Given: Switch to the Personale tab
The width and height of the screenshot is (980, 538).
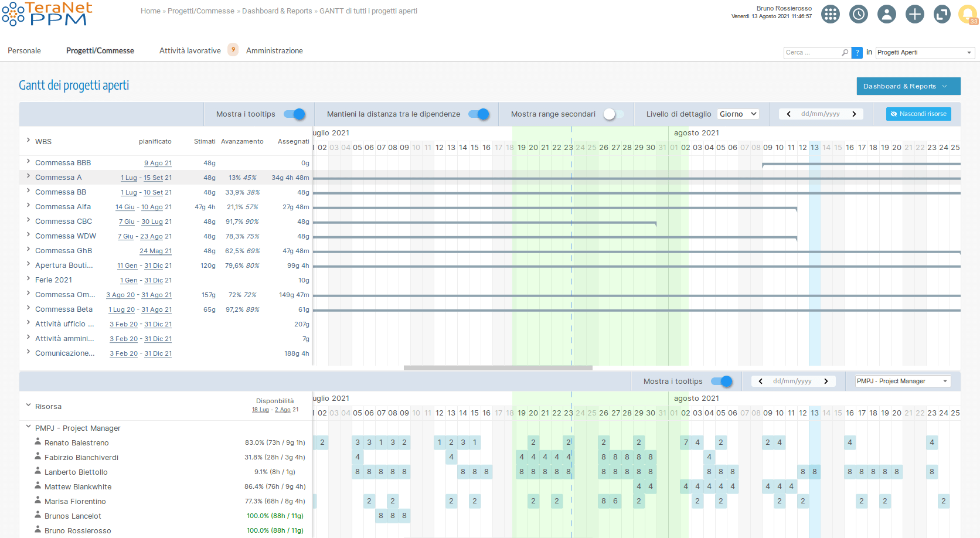Looking at the screenshot, I should coord(24,50).
